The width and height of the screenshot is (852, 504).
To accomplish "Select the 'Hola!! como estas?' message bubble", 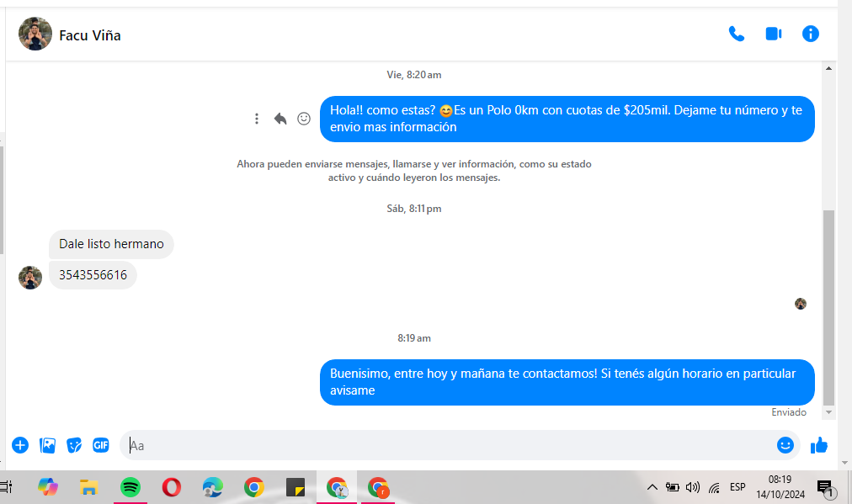I will [x=567, y=119].
